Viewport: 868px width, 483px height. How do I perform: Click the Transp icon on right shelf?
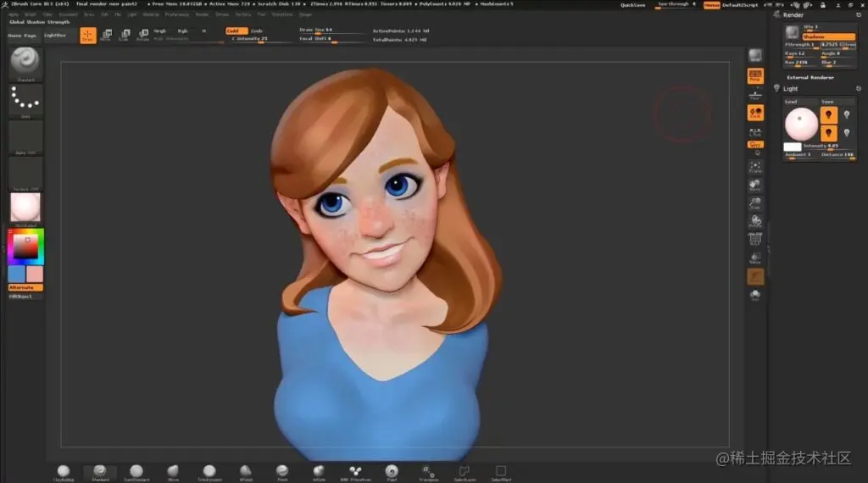tap(755, 258)
